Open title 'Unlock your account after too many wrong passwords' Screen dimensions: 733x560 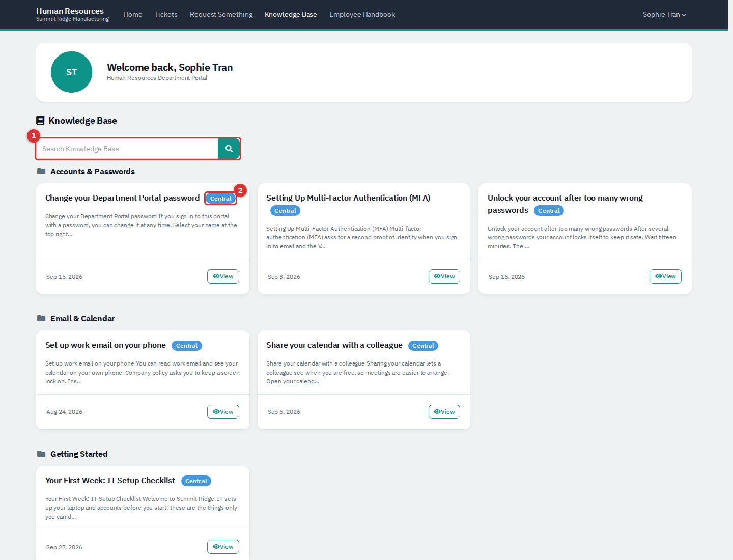point(565,204)
